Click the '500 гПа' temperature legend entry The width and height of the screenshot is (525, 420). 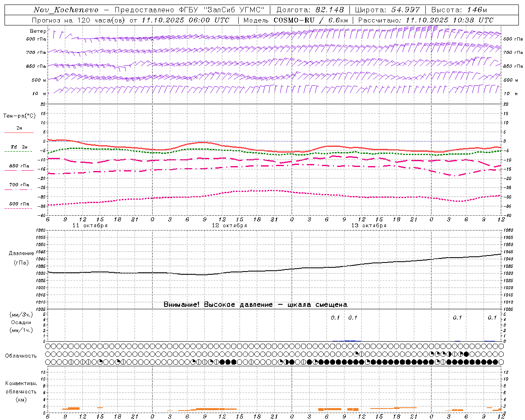(19, 204)
